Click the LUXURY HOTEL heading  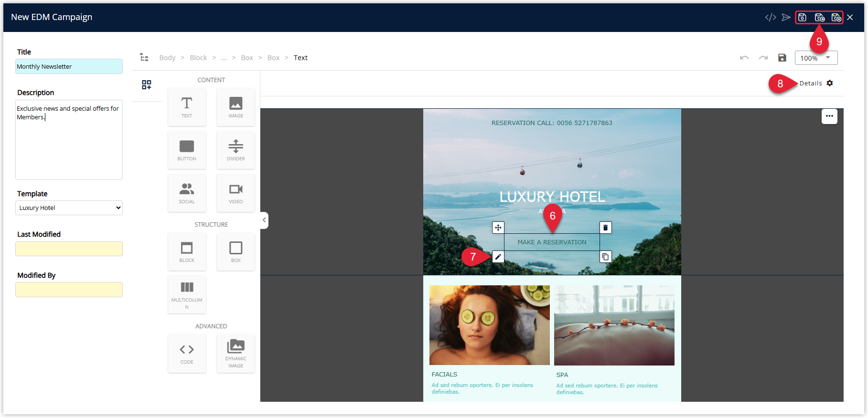click(x=552, y=197)
